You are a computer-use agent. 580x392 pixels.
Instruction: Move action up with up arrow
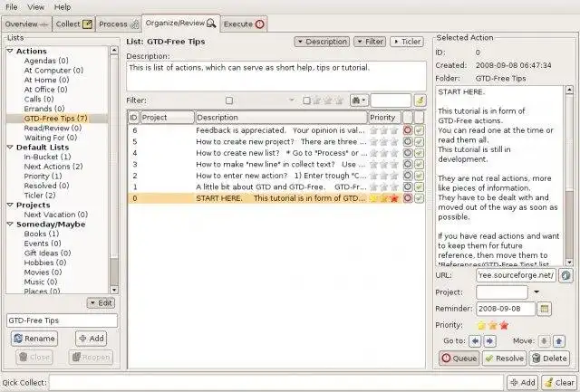(x=559, y=341)
